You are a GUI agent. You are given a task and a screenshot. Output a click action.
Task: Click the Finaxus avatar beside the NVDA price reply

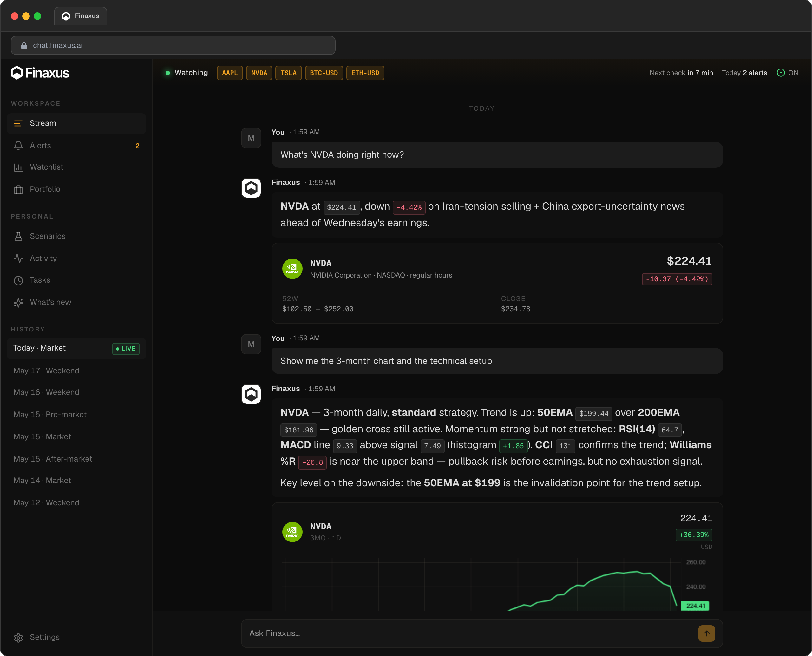pyautogui.click(x=251, y=188)
